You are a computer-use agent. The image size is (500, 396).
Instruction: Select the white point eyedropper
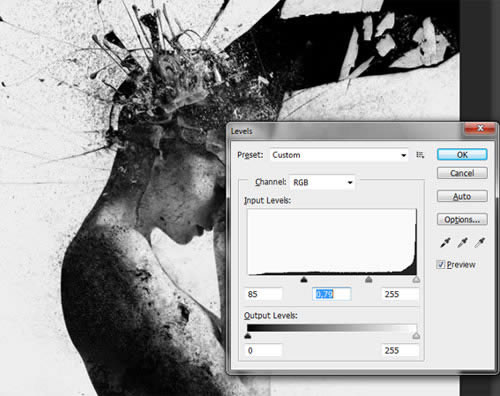pos(480,243)
